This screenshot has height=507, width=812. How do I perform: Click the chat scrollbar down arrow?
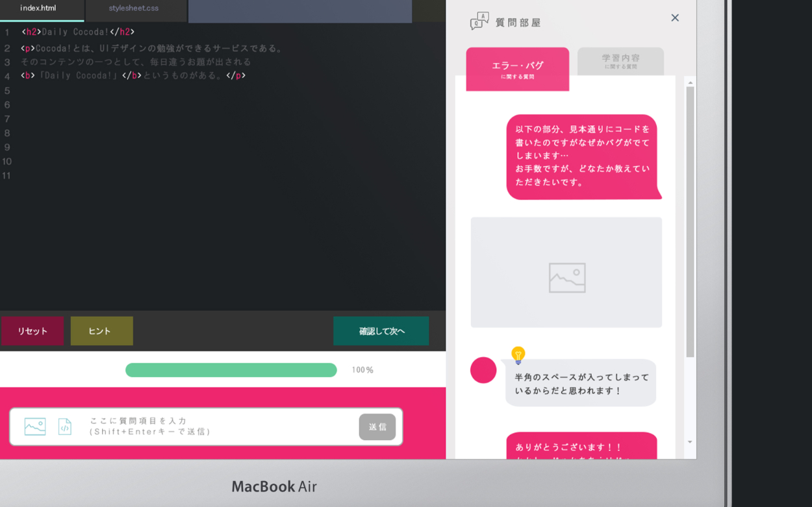point(690,442)
